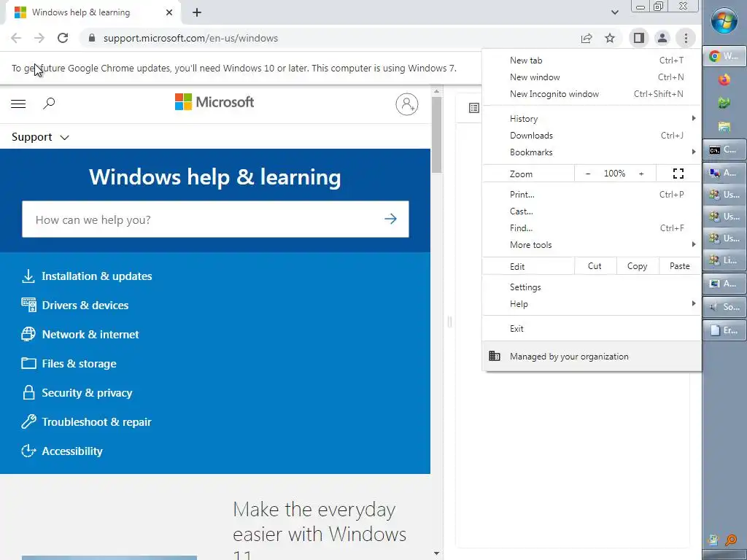Click the Microsoft logo
This screenshot has height=560, width=747.
[x=214, y=102]
